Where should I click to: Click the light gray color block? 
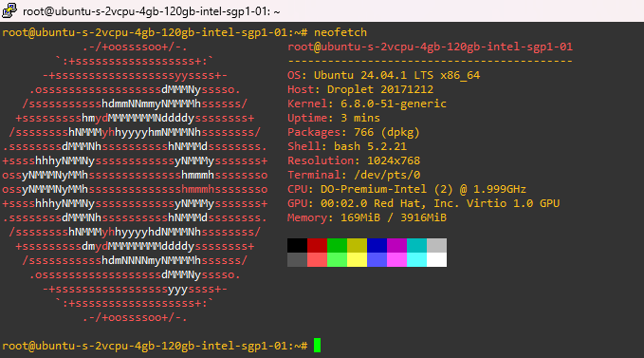tap(436, 245)
